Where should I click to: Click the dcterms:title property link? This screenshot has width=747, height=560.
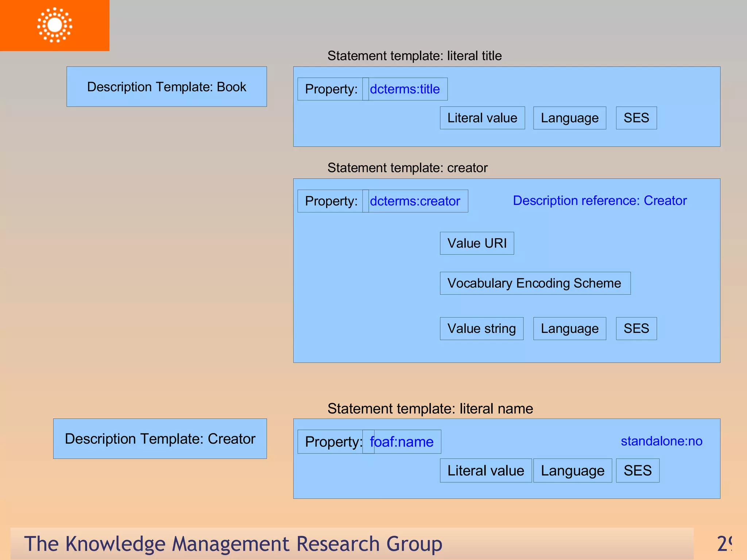(x=405, y=89)
